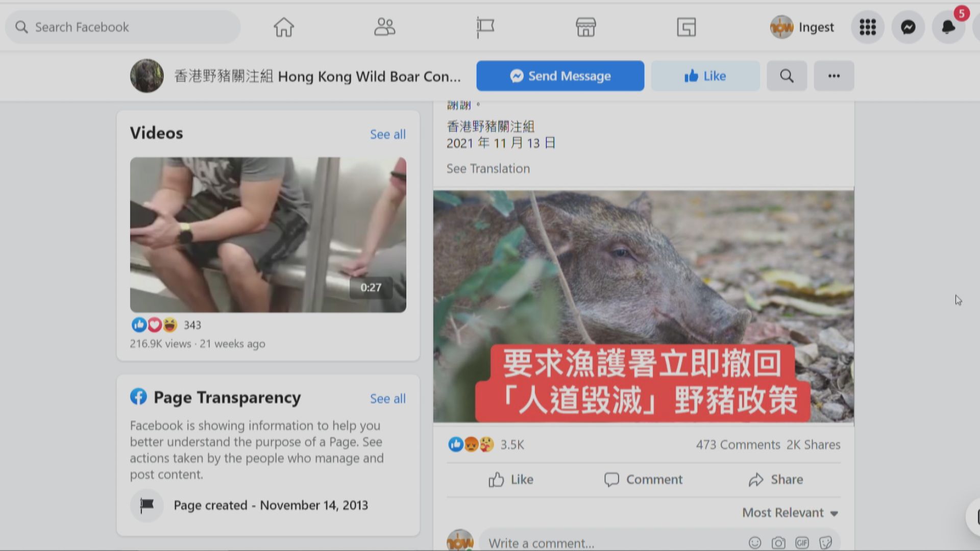
Task: Play the 0:27 video thumbnail
Action: point(268,235)
